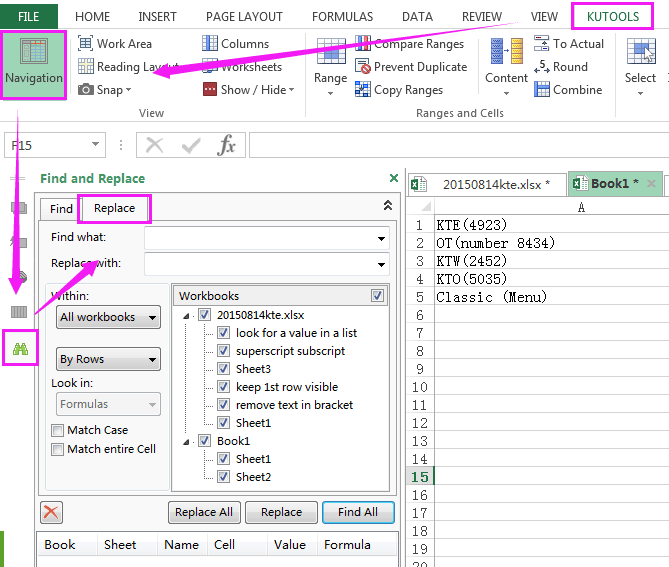Image resolution: width=669 pixels, height=567 pixels.
Task: Open the All workbooks dropdown
Action: (x=108, y=317)
